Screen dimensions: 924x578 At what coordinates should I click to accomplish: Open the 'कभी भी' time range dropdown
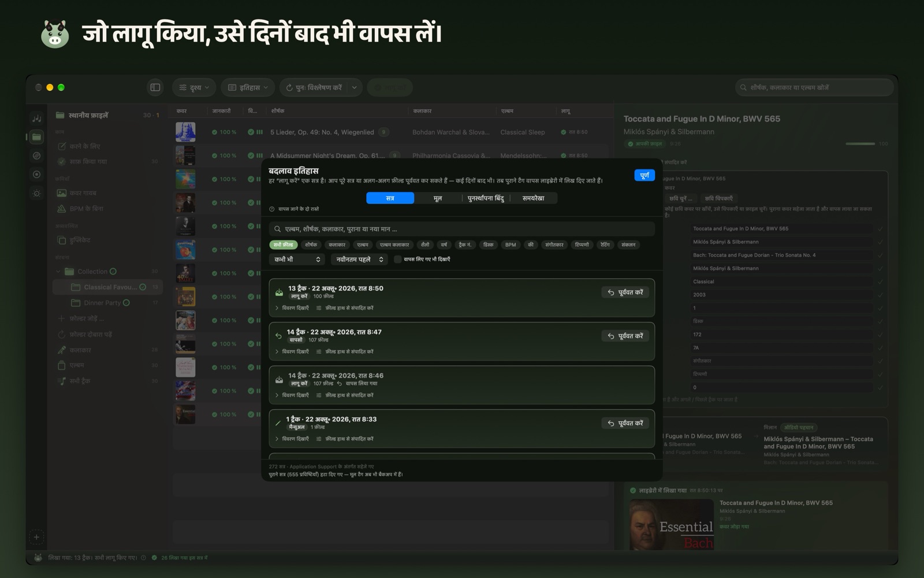297,260
